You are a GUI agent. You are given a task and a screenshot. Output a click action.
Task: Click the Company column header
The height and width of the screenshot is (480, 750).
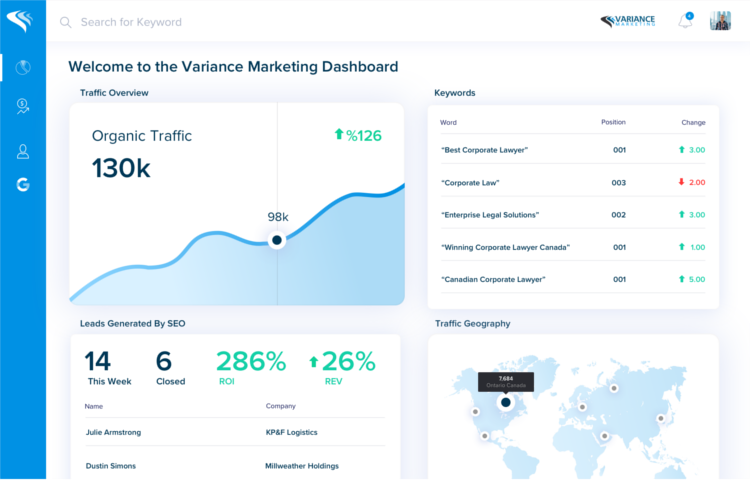pyautogui.click(x=280, y=406)
